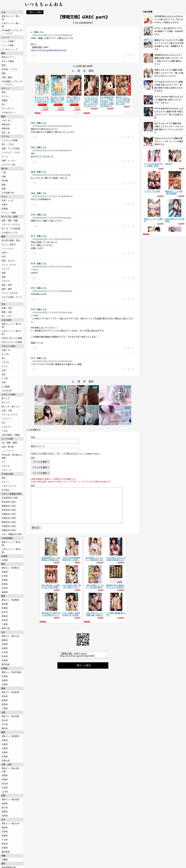186x868 pixels.
Task: Like post 1 with the thumbs-up icon
Action: [x=33, y=55]
